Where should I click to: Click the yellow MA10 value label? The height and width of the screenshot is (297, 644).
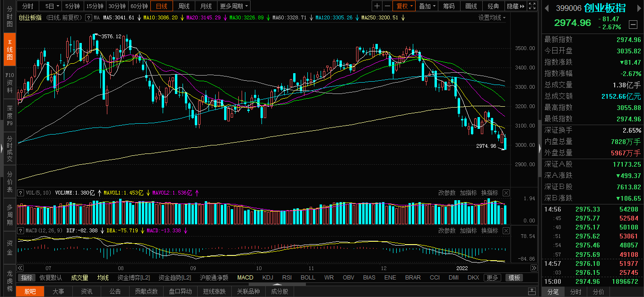(x=161, y=17)
